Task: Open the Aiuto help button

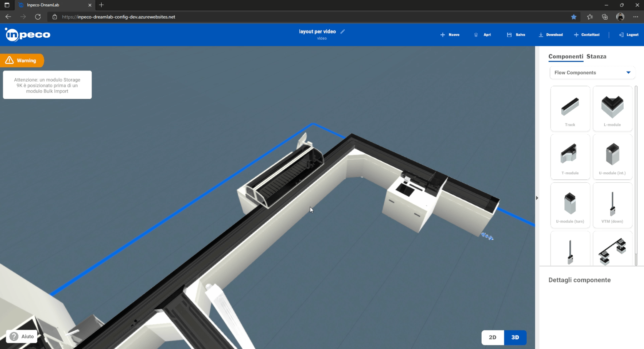Action: (x=22, y=336)
